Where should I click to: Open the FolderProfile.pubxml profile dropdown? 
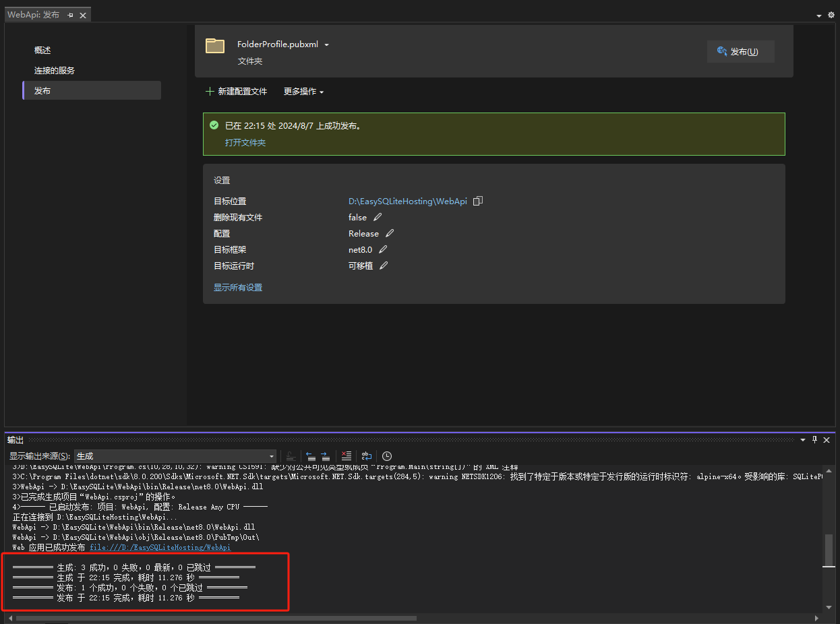tap(326, 44)
